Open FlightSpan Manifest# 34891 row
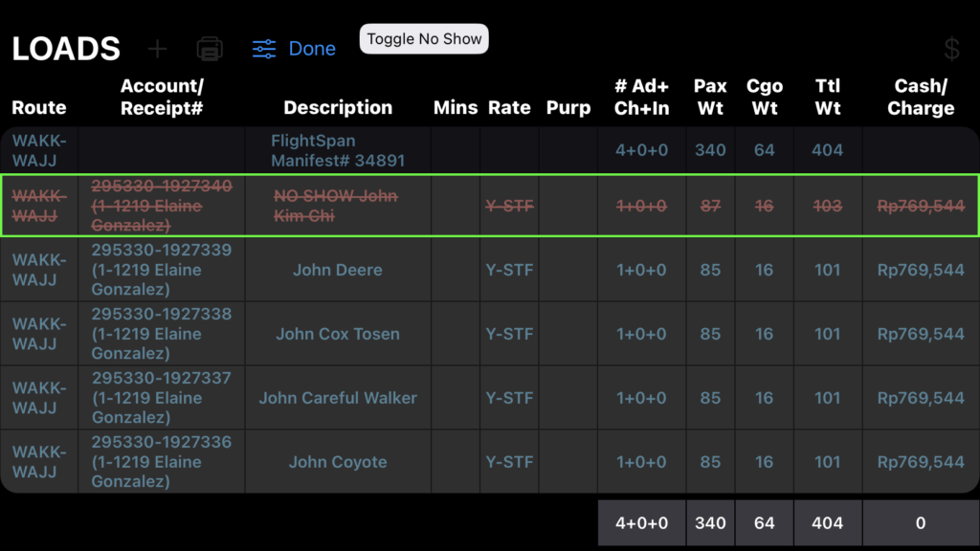 [x=337, y=150]
